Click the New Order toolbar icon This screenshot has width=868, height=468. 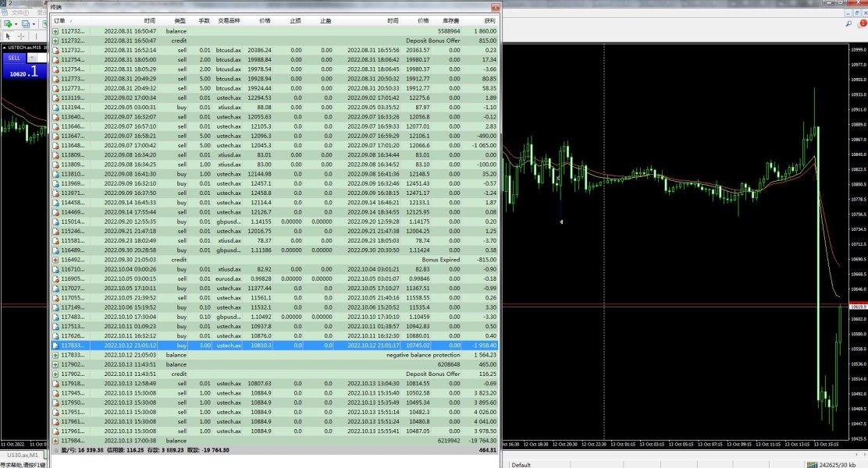[8, 23]
